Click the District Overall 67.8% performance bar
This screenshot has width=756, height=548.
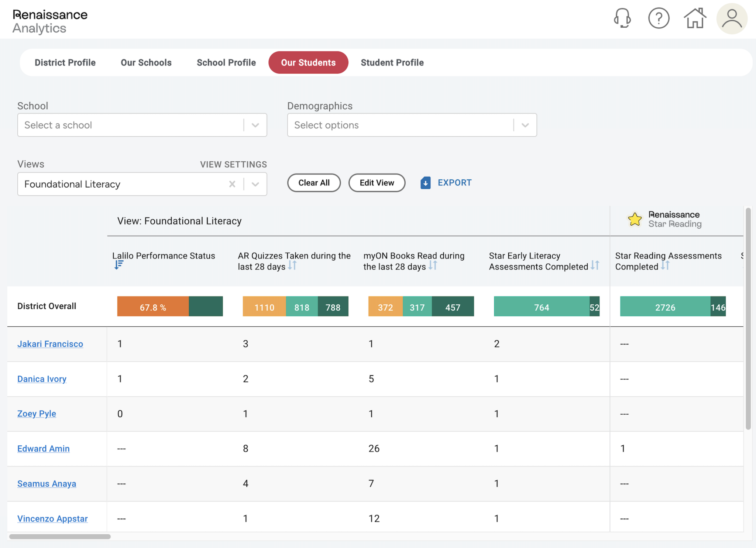[x=153, y=306]
